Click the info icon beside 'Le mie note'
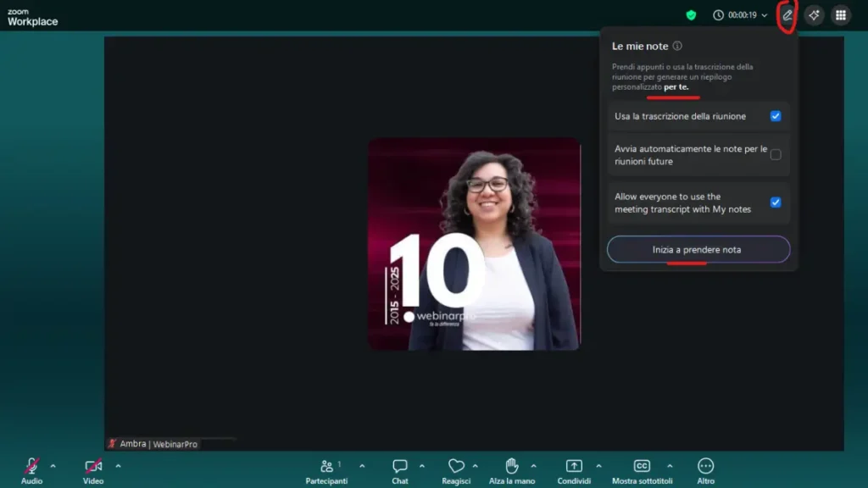Screen dimensions: 868x488 tap(677, 47)
